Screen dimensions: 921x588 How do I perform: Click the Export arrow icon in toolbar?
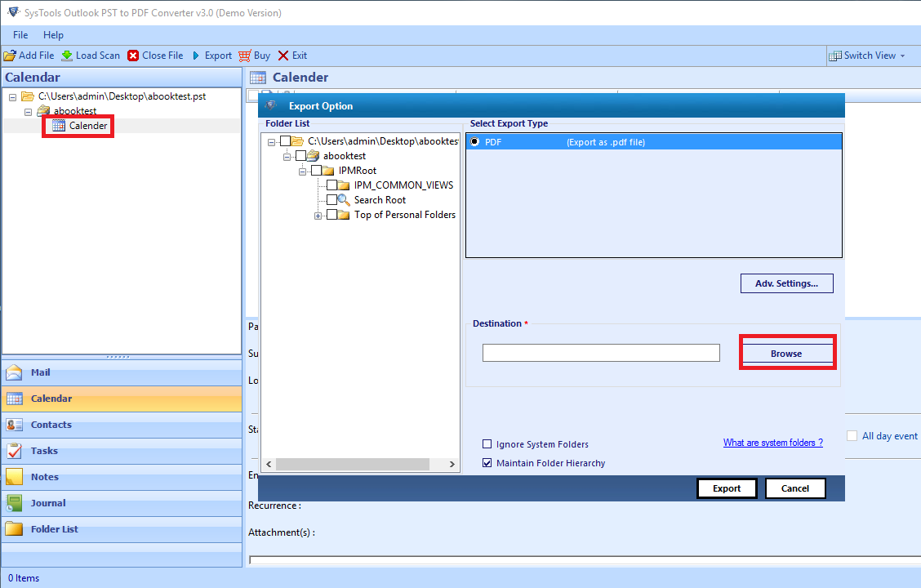[196, 56]
